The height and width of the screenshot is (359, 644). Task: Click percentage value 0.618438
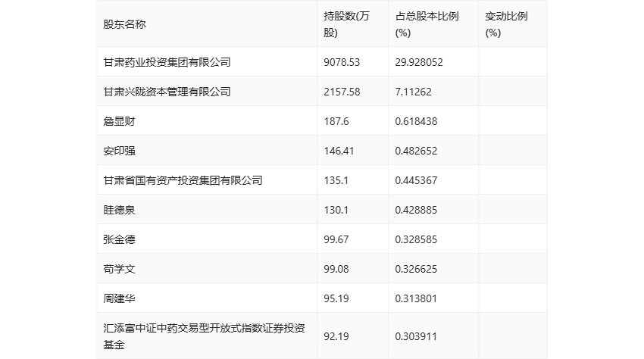pos(416,121)
